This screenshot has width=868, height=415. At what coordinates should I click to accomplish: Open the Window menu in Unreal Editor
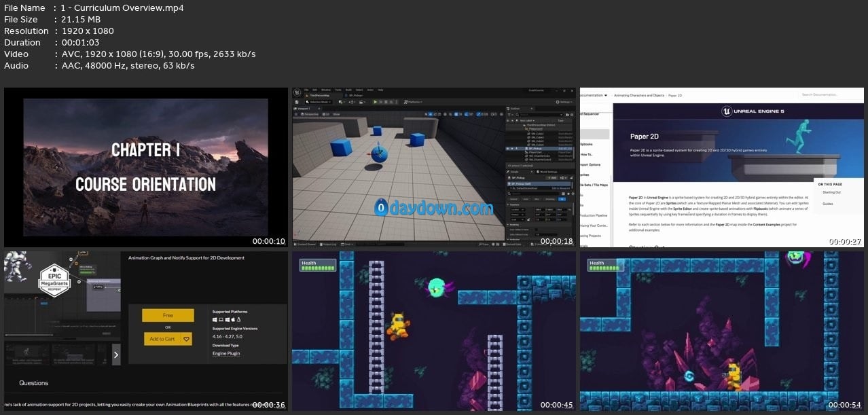326,90
